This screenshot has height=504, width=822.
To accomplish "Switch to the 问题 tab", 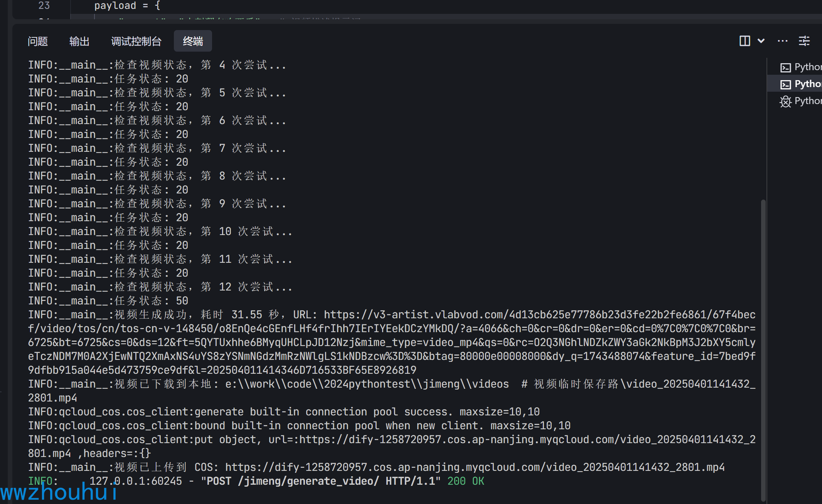I will (38, 41).
